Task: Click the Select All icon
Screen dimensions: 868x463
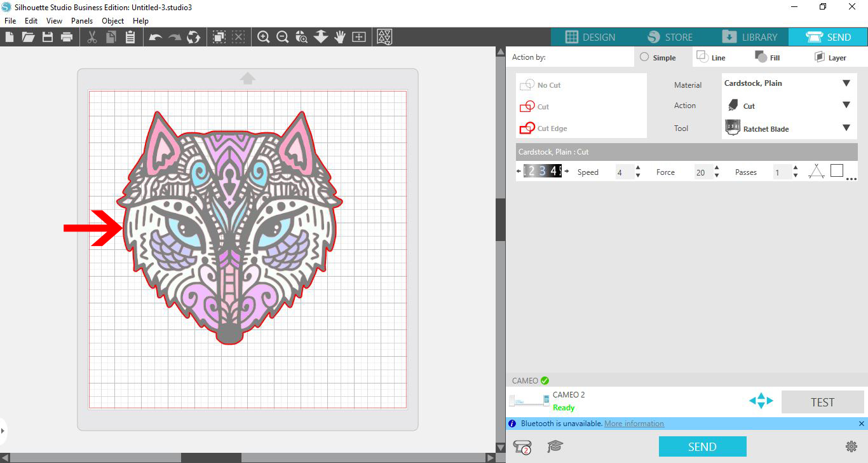Action: point(219,37)
